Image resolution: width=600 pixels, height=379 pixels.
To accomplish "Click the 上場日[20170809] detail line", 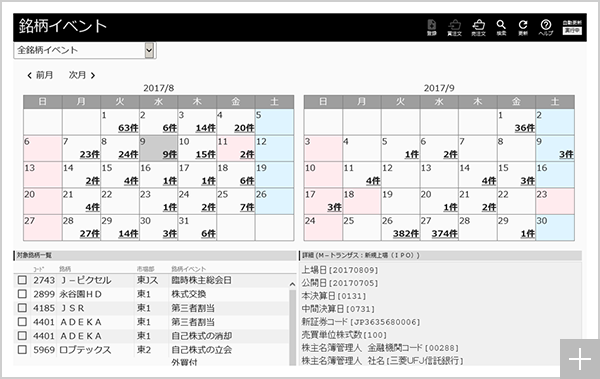I will click(x=340, y=270).
